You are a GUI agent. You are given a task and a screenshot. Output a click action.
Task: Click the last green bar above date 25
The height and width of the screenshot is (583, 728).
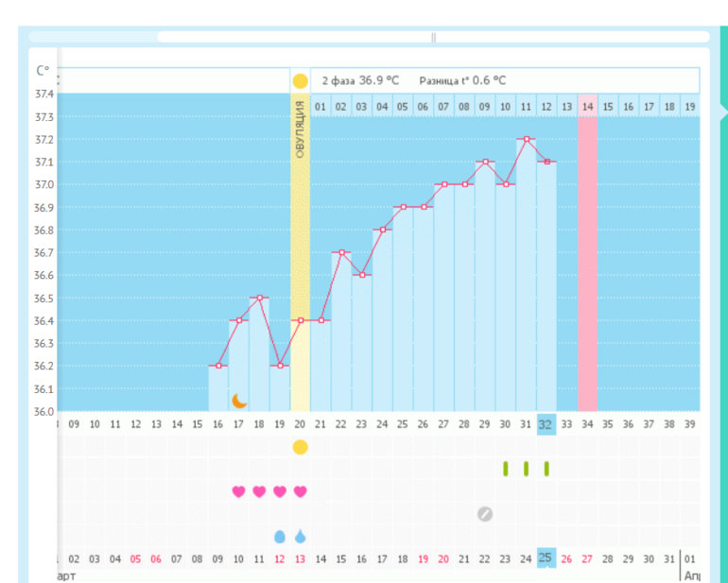546,468
